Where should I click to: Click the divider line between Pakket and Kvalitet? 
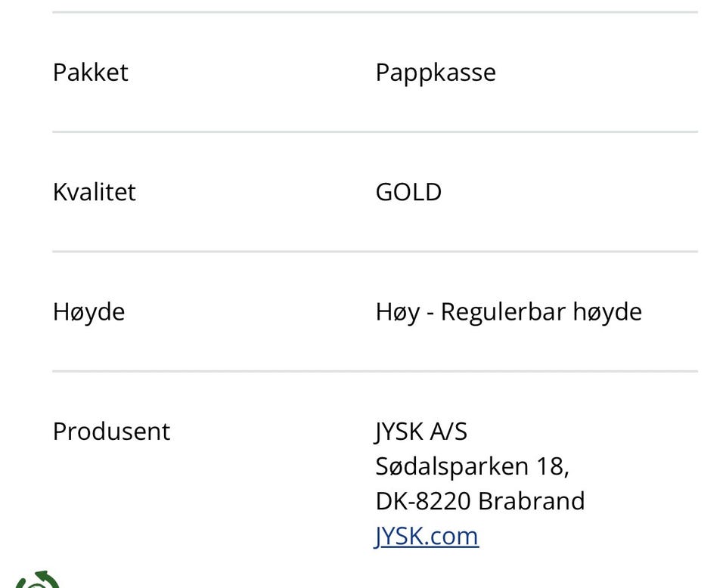coord(375,132)
